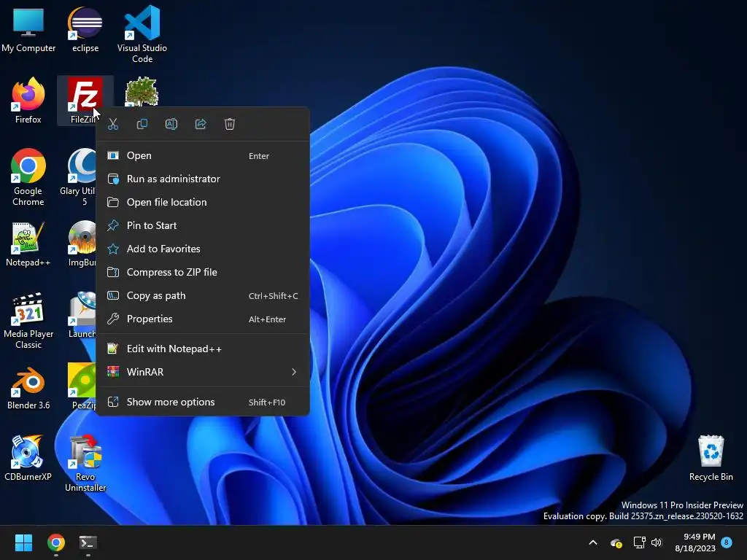Select the Firefox desktop icon
The image size is (747, 560).
point(28,101)
